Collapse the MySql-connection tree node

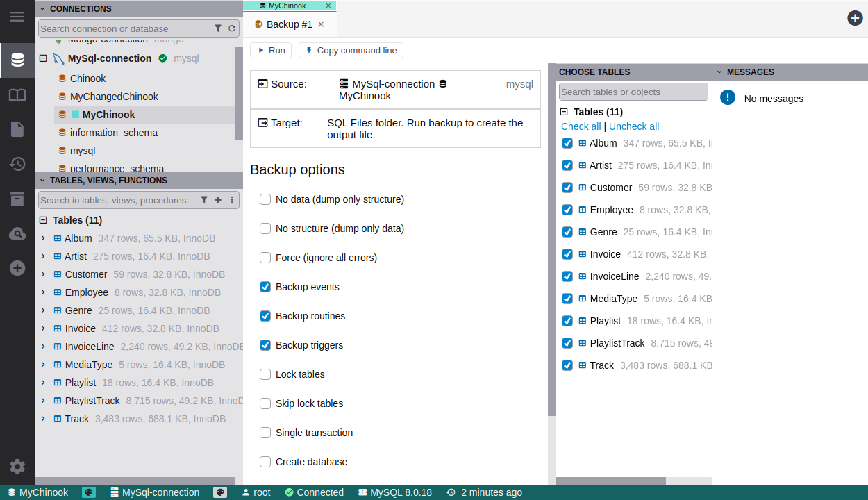43,58
